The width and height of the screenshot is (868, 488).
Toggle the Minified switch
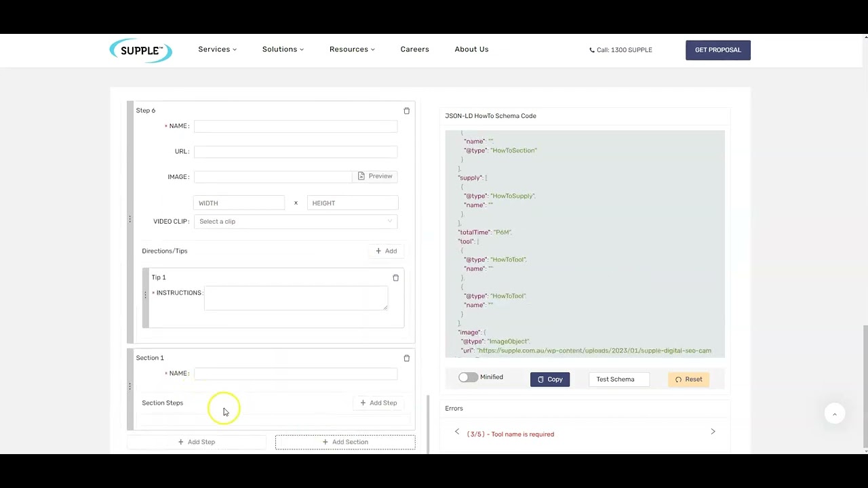click(468, 378)
